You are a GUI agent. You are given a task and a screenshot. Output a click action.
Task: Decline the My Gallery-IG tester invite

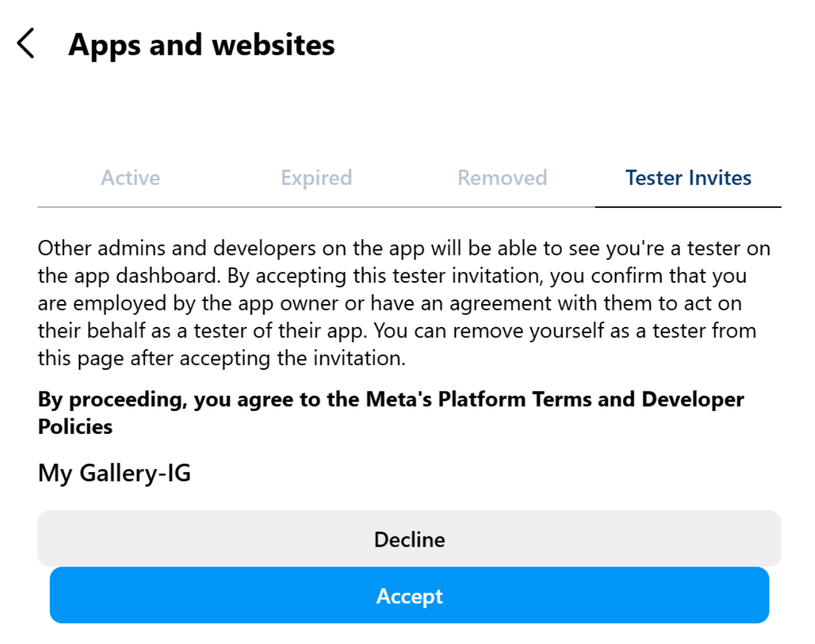click(x=409, y=539)
